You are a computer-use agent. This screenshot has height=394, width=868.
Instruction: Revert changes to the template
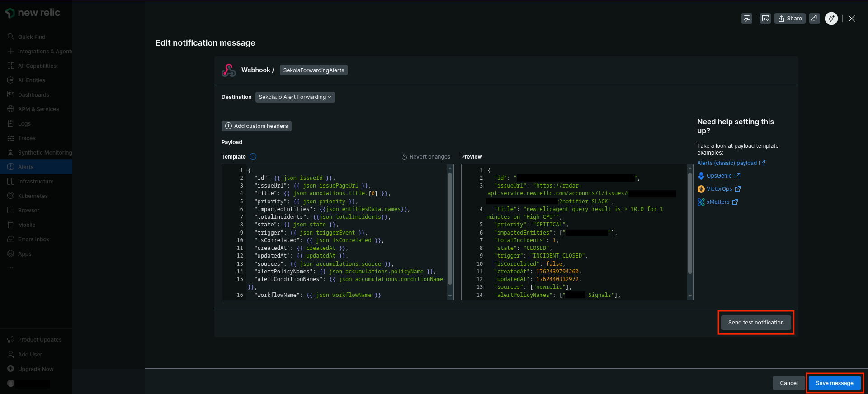pyautogui.click(x=426, y=157)
